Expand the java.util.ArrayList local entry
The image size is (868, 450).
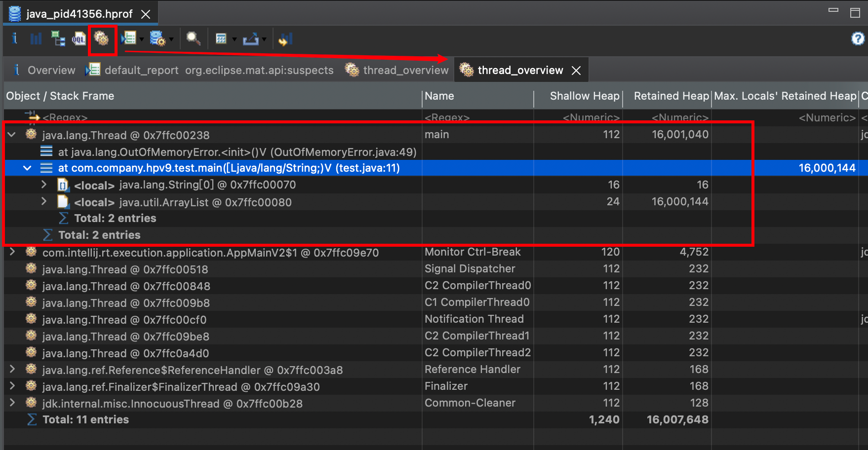[44, 201]
